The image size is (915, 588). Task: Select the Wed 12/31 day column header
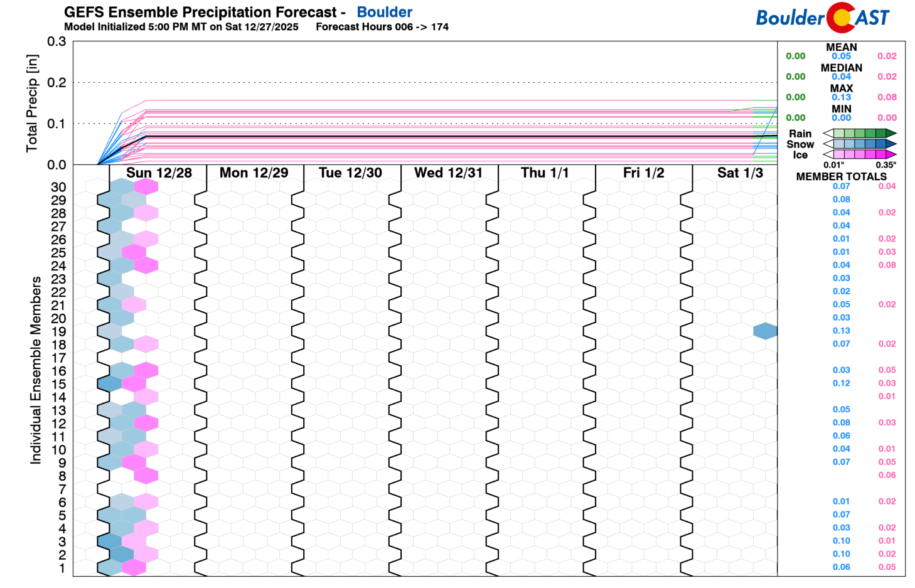(x=448, y=173)
